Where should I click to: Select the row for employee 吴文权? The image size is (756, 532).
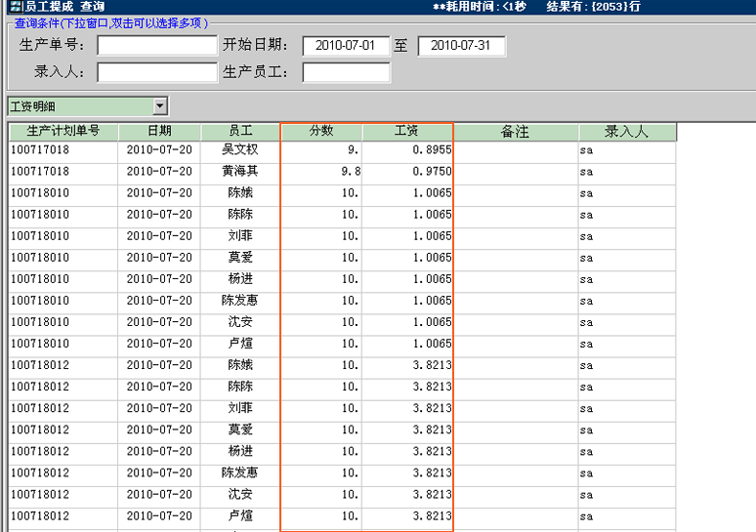pyautogui.click(x=240, y=150)
